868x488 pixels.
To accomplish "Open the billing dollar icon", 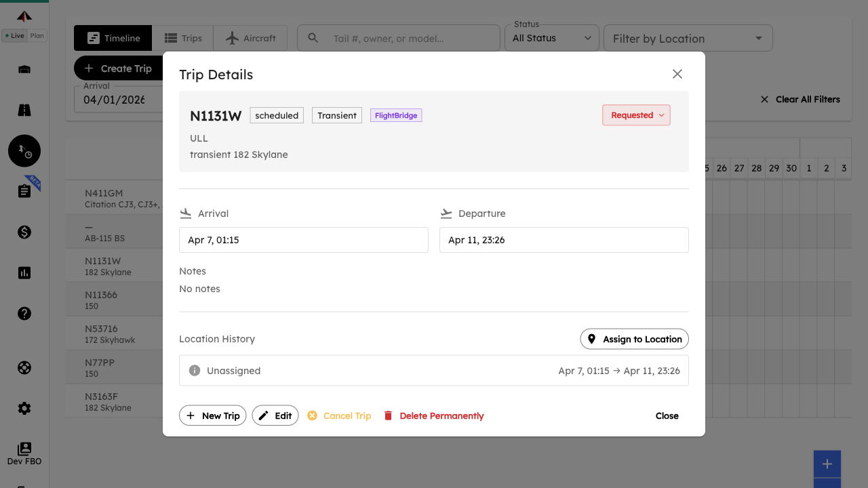I will click(x=24, y=232).
